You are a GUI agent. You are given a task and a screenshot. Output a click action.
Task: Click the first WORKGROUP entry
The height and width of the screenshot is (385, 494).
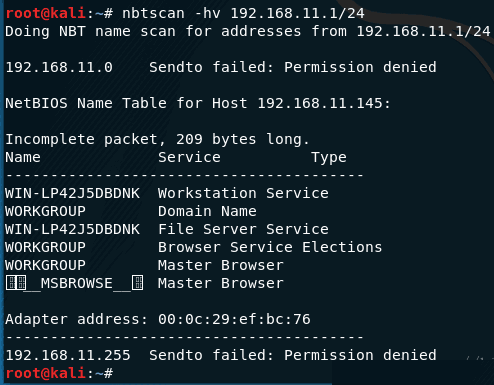pyautogui.click(x=45, y=211)
